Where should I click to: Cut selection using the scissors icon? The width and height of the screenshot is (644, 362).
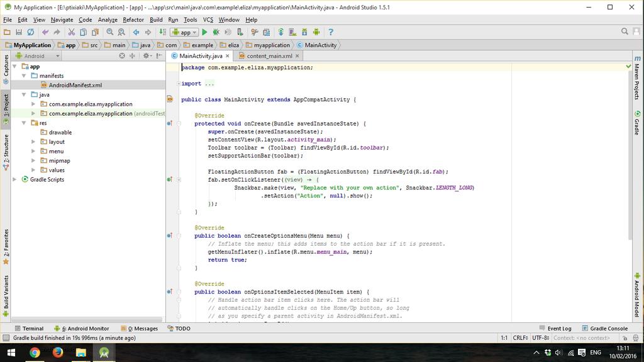(72, 32)
